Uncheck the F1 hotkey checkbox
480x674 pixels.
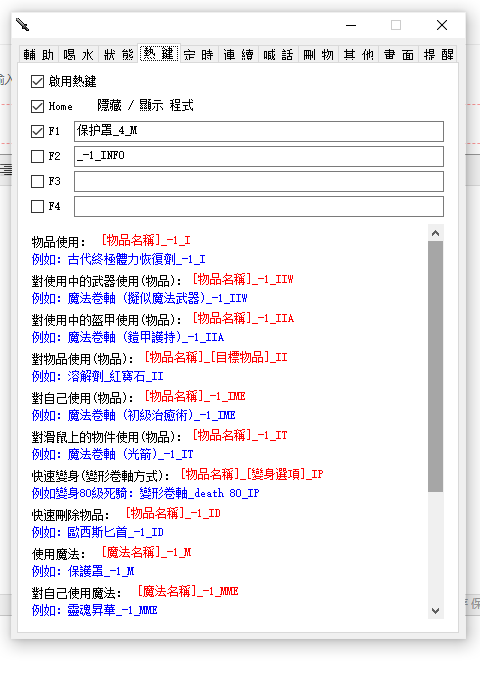point(37,131)
